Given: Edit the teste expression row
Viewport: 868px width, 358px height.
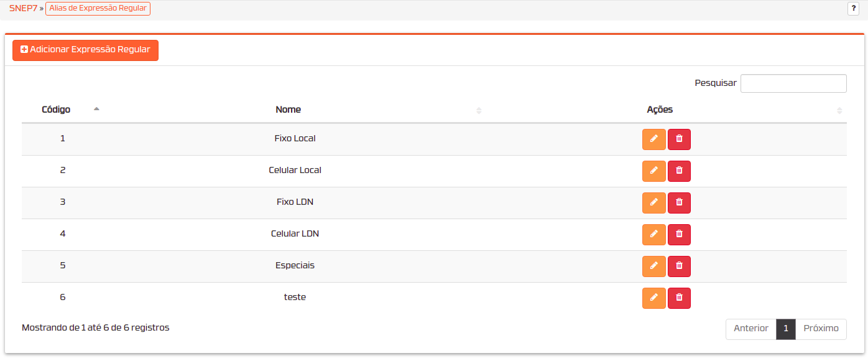Looking at the screenshot, I should coord(653,298).
